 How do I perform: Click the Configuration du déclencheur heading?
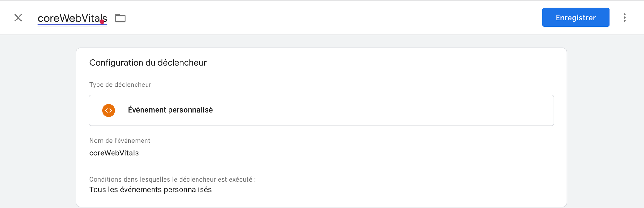pos(148,63)
